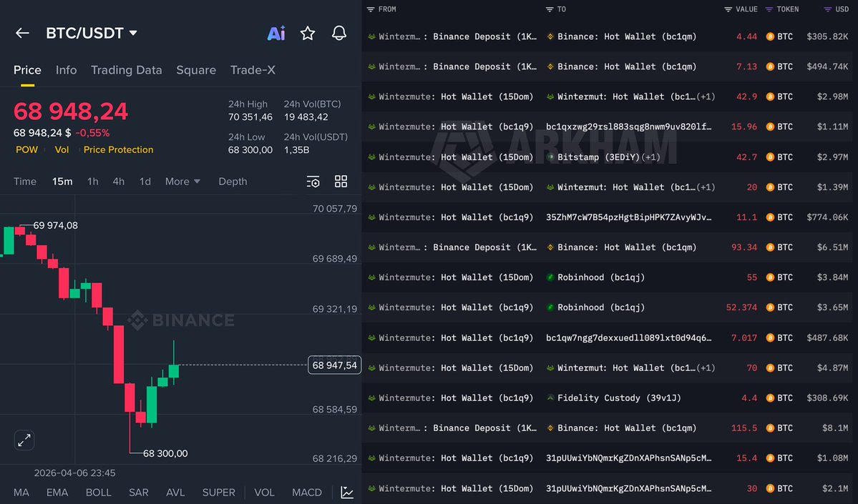Click the $494.74K USD amount
The image size is (858, 504).
827,66
